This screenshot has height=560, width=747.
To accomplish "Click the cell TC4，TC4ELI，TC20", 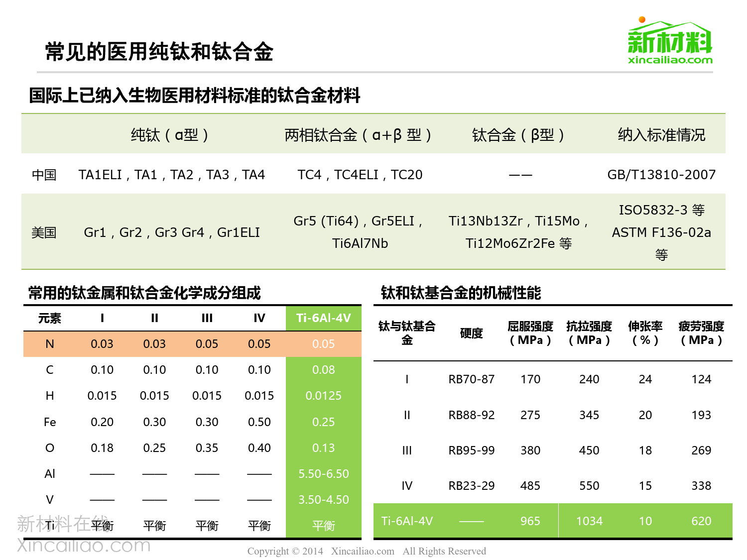I will 360,175.
